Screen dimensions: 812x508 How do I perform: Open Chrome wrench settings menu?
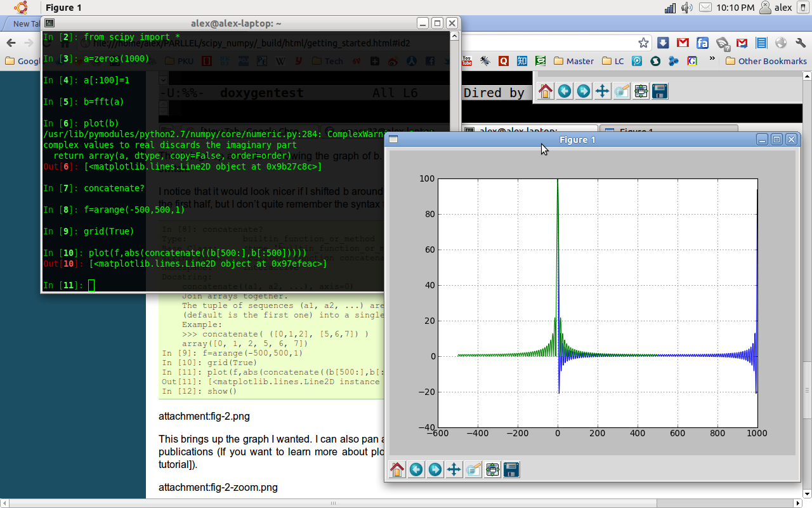(x=801, y=43)
